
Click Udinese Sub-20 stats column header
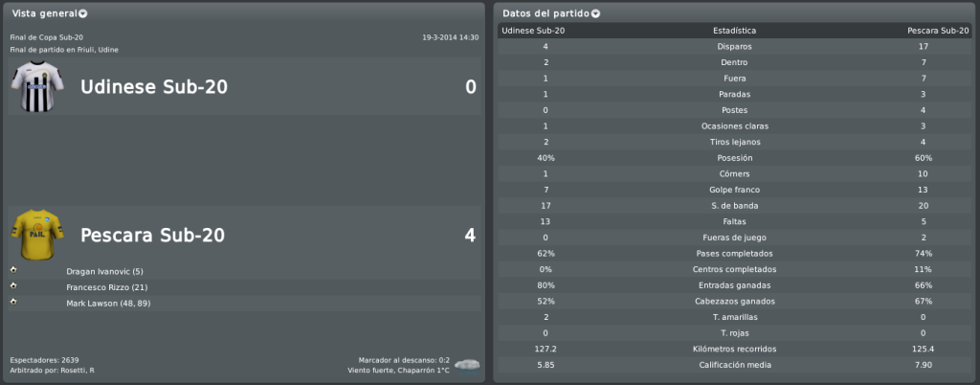click(x=533, y=31)
